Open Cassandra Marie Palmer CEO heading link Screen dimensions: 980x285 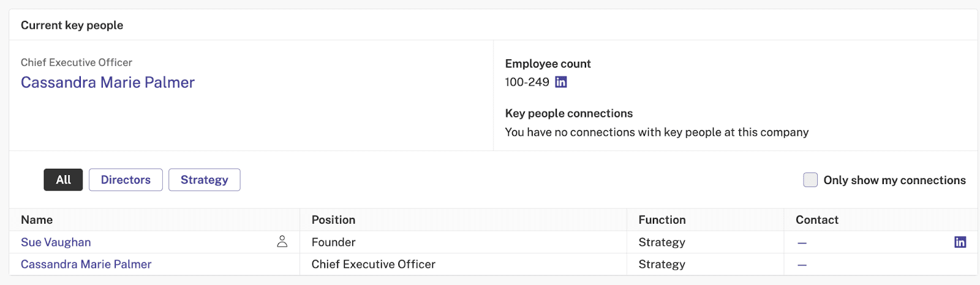[x=108, y=83]
